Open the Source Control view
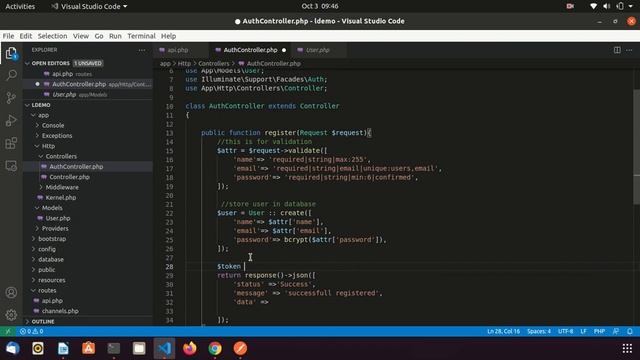Image resolution: width=640 pixels, height=360 pixels. click(11, 98)
